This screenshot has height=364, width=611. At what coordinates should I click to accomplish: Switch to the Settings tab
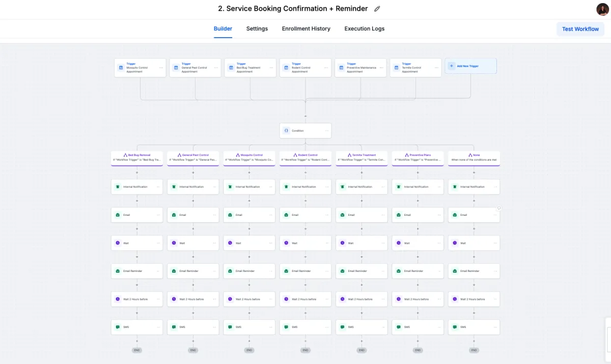point(257,29)
